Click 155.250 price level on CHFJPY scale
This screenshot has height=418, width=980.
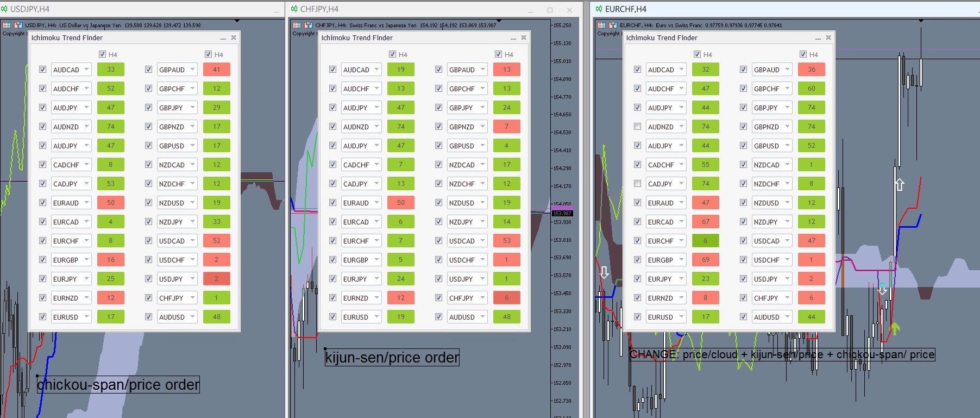pyautogui.click(x=563, y=25)
